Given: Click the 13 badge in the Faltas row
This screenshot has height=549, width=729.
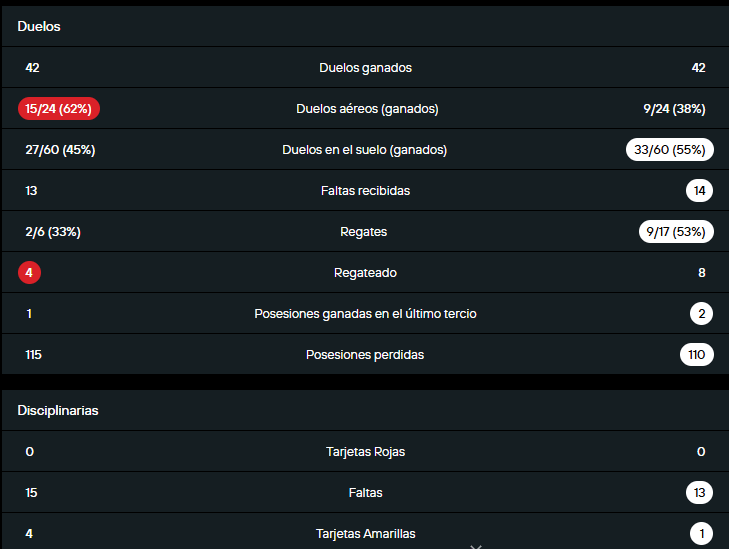Looking at the screenshot, I should [x=700, y=492].
